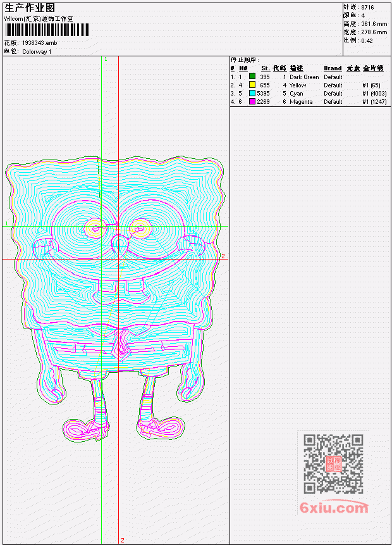
Task: Click stitch count 2269 in Magenta row
Action: click(x=263, y=102)
